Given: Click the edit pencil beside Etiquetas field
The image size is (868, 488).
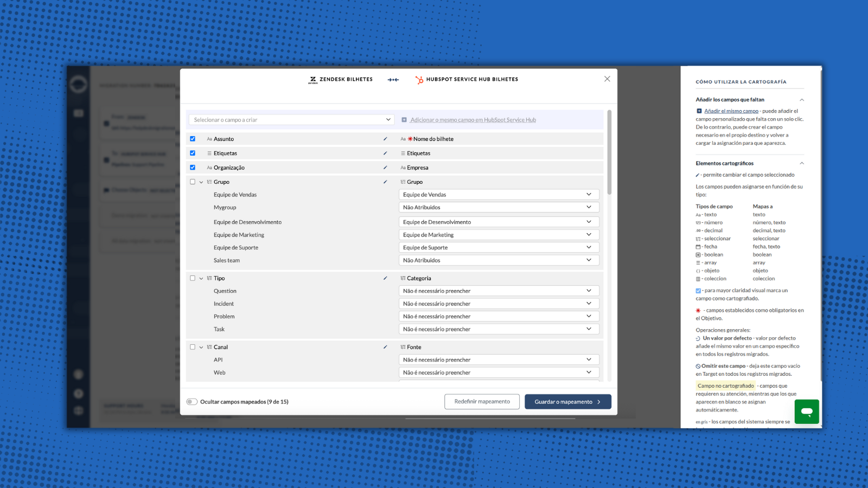Looking at the screenshot, I should point(385,153).
